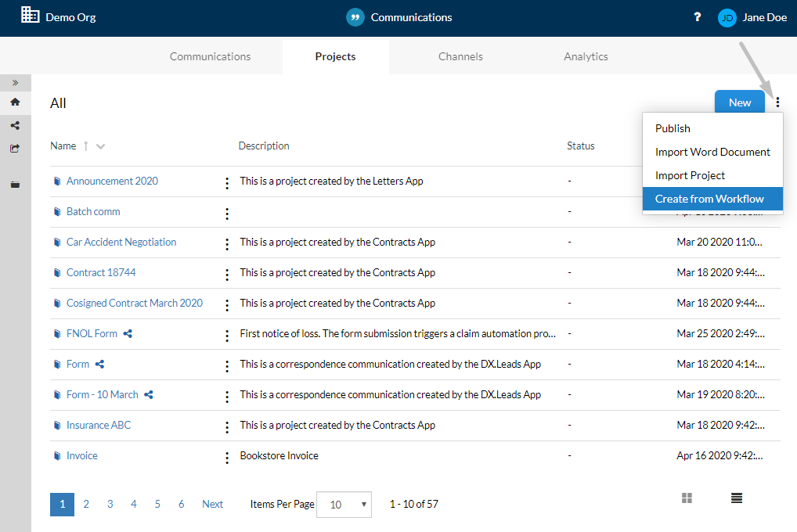This screenshot has height=532, width=797.
Task: Click the Mar 25 2020 date cell
Action: pyautogui.click(x=721, y=333)
